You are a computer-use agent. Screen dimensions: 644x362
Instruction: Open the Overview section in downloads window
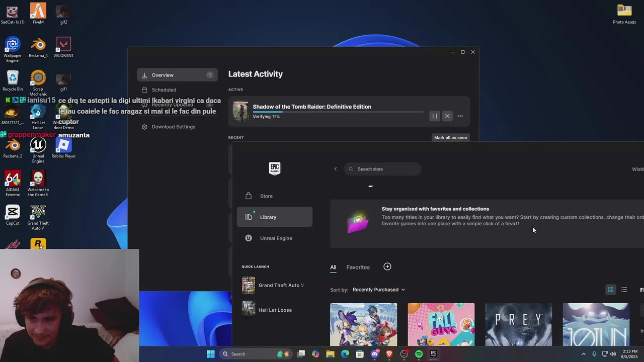177,75
